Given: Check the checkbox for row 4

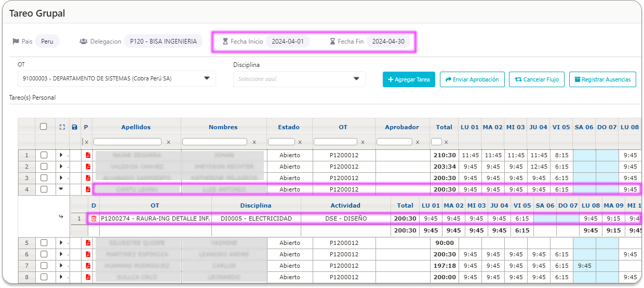Looking at the screenshot, I should pyautogui.click(x=44, y=189).
